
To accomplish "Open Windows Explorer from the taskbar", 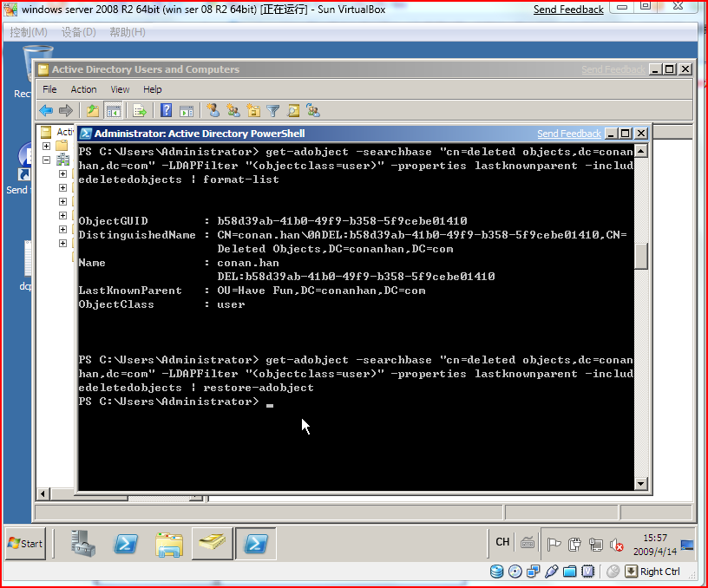I will pos(169,543).
